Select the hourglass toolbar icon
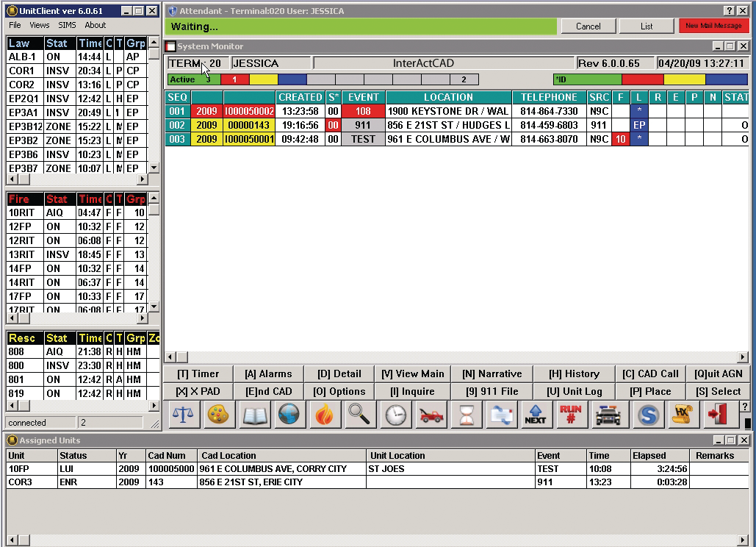The image size is (756, 547). (x=465, y=415)
